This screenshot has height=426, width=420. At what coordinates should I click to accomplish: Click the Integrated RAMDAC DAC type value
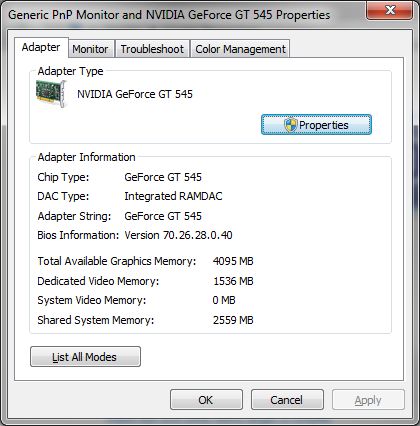pos(173,196)
